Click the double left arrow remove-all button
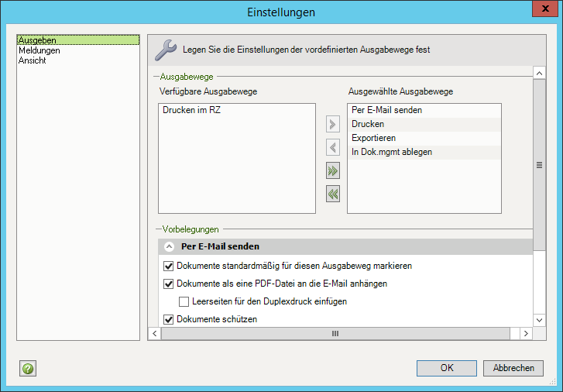563x392 pixels. tap(333, 194)
